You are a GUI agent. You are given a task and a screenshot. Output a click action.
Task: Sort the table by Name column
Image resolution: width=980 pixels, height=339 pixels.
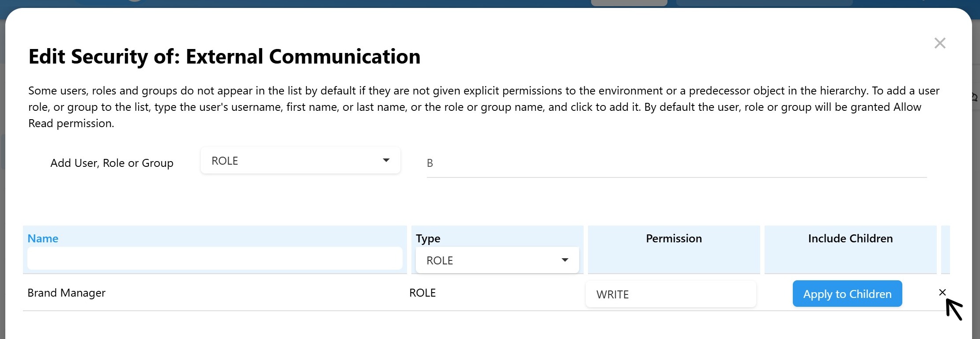[x=43, y=238]
